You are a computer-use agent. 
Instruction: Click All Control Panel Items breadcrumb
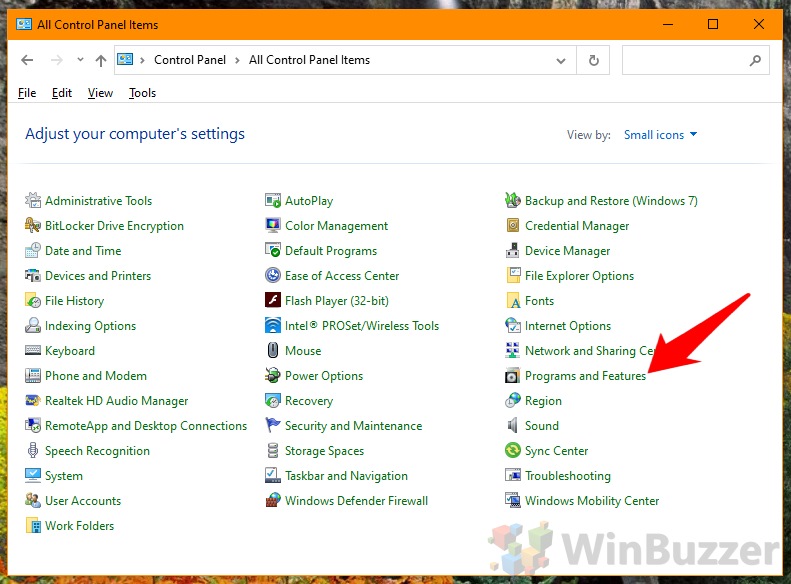309,60
